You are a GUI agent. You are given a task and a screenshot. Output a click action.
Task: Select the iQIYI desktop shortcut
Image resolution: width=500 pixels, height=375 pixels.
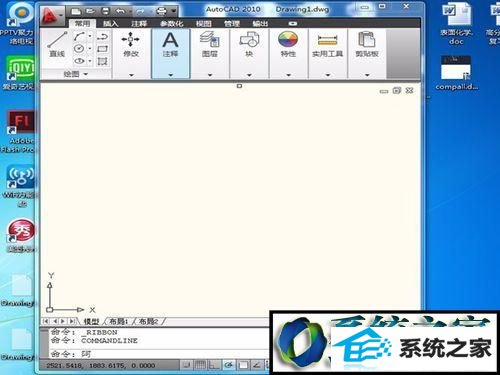point(20,73)
